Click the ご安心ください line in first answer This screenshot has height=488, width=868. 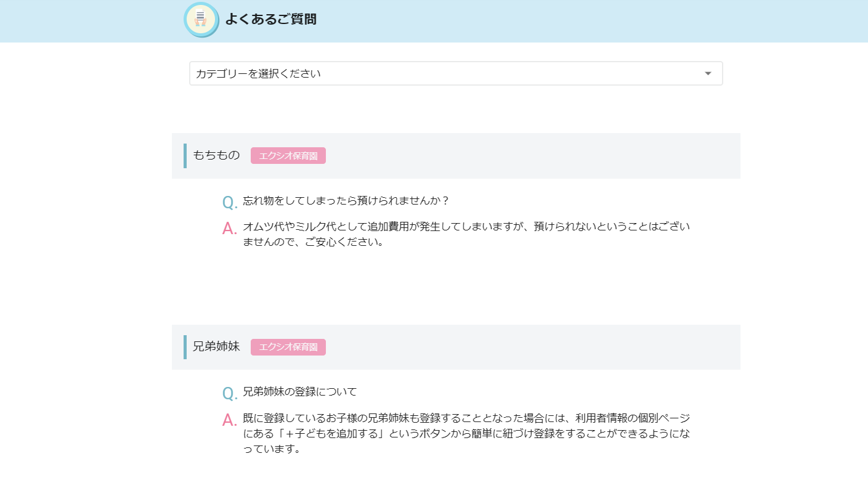[x=314, y=242]
